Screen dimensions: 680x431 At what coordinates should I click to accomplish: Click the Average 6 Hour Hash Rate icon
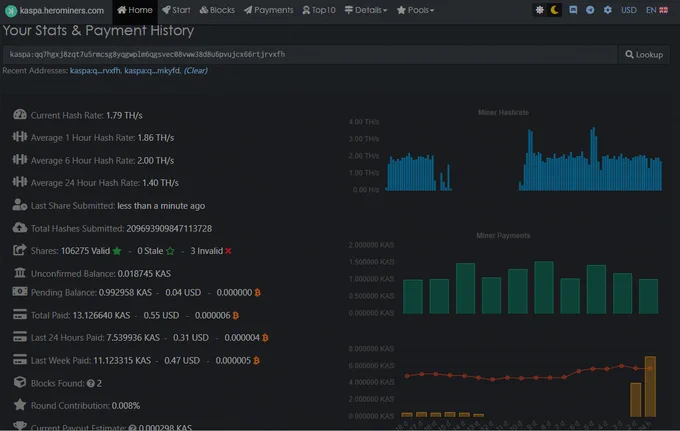[x=20, y=160]
